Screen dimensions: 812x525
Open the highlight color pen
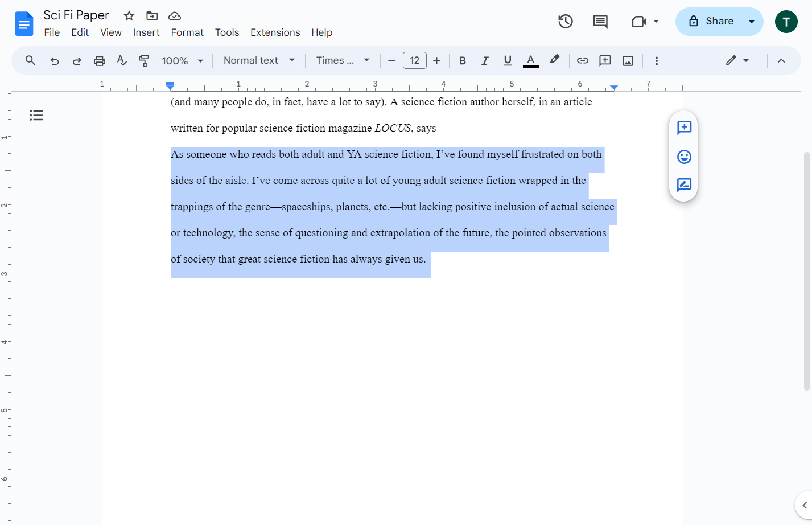554,60
